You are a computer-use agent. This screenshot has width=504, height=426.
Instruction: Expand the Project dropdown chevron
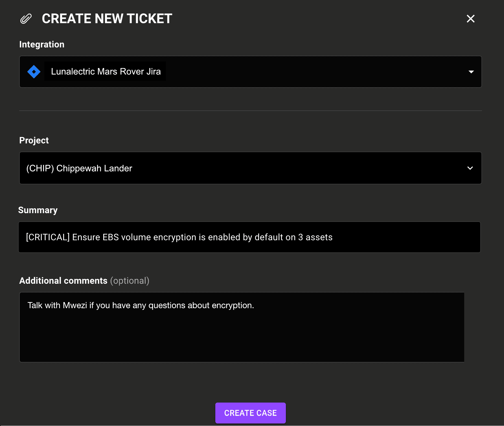(x=470, y=168)
